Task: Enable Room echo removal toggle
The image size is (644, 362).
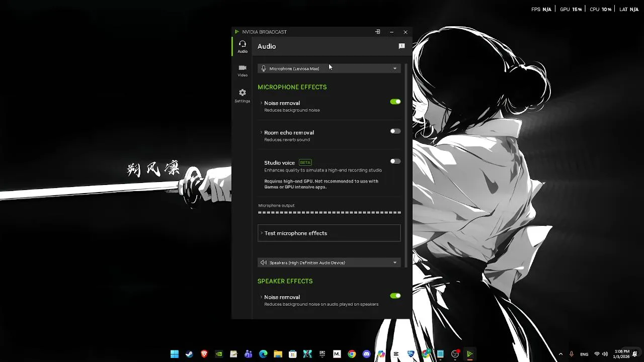Action: (x=395, y=131)
